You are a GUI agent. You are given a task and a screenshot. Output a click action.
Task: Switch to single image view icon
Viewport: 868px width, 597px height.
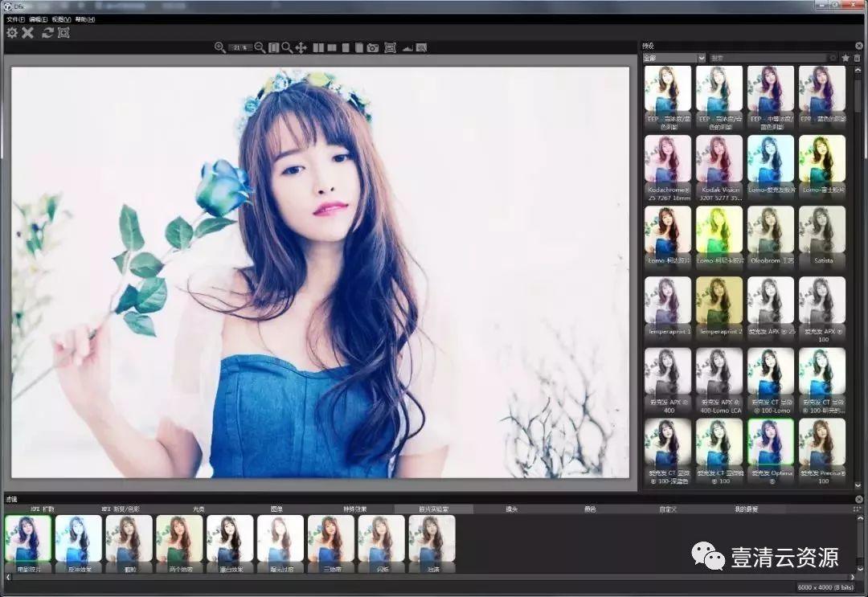pos(346,48)
